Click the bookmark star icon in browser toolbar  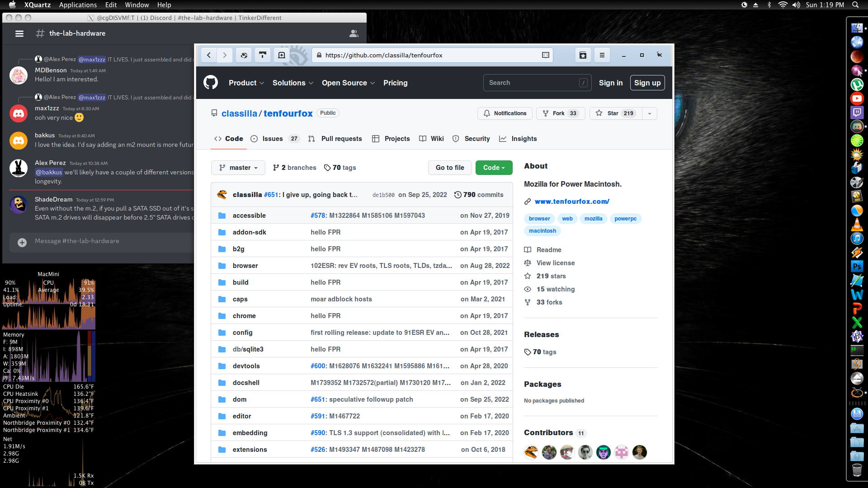583,55
